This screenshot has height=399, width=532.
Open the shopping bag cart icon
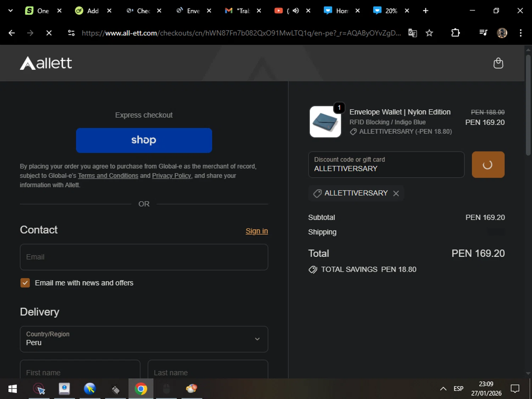click(x=498, y=63)
